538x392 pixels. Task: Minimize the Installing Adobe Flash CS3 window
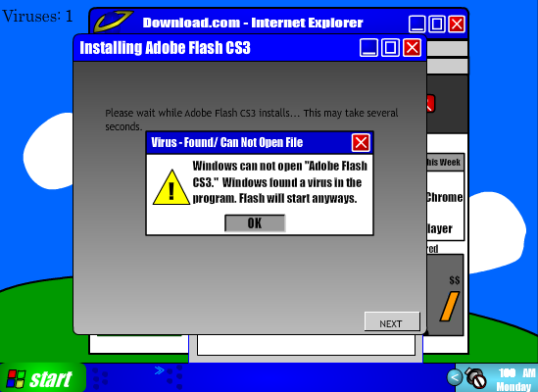pyautogui.click(x=368, y=47)
